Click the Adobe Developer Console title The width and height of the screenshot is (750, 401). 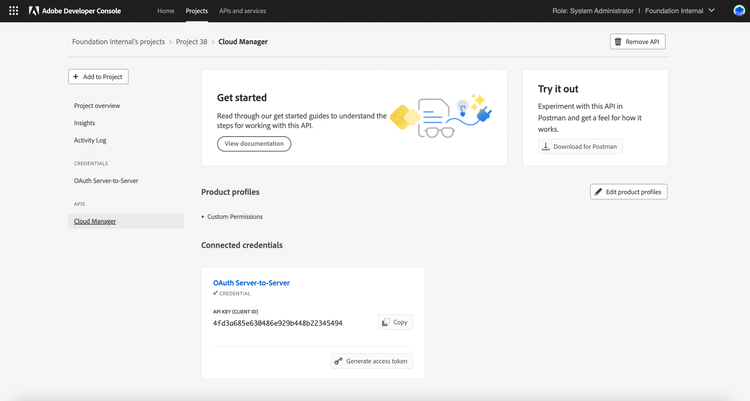pyautogui.click(x=81, y=11)
